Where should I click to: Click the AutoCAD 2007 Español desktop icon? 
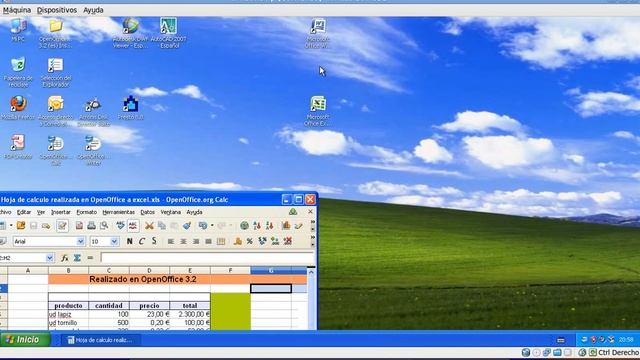(x=168, y=33)
